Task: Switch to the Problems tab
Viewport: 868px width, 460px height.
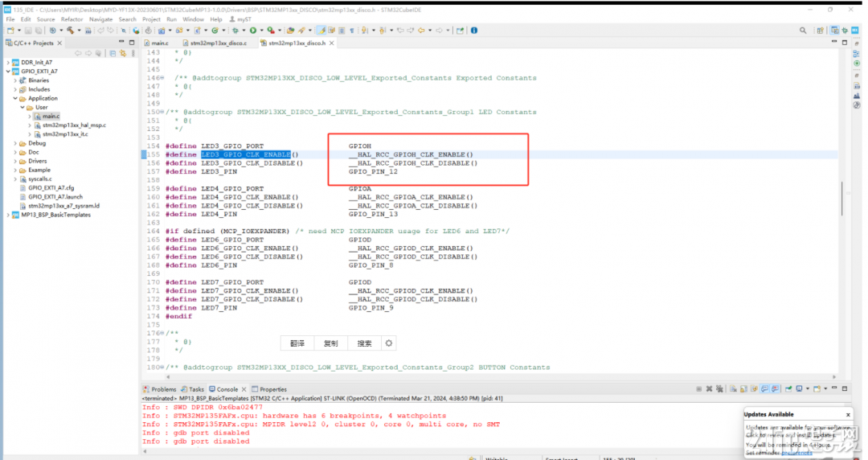Action: coord(159,389)
